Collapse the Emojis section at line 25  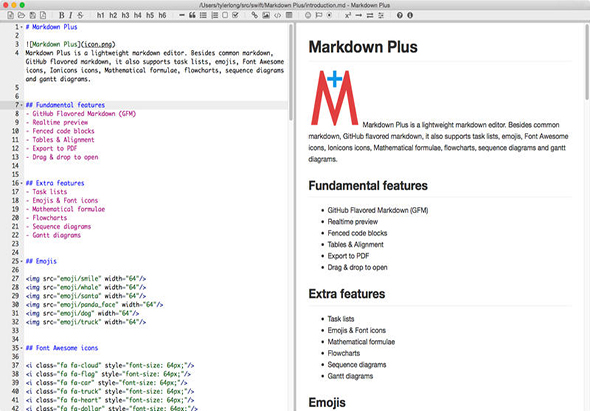click(21, 261)
